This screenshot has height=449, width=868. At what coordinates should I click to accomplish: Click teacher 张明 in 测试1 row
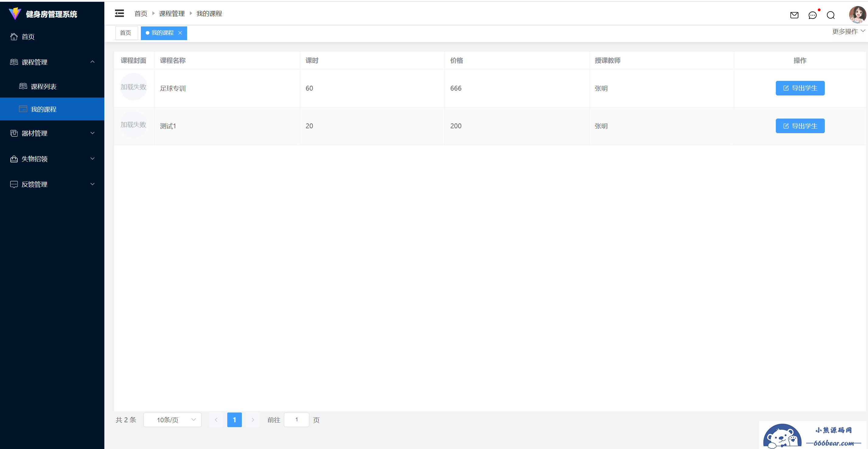pyautogui.click(x=601, y=126)
